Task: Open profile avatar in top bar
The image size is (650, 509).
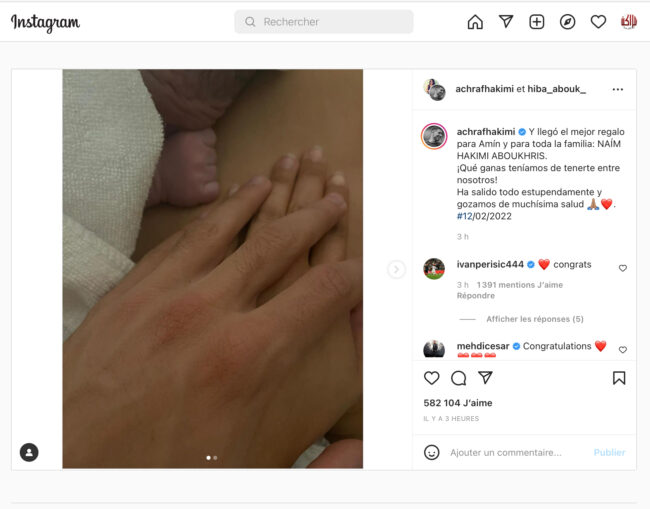Action: click(x=628, y=22)
